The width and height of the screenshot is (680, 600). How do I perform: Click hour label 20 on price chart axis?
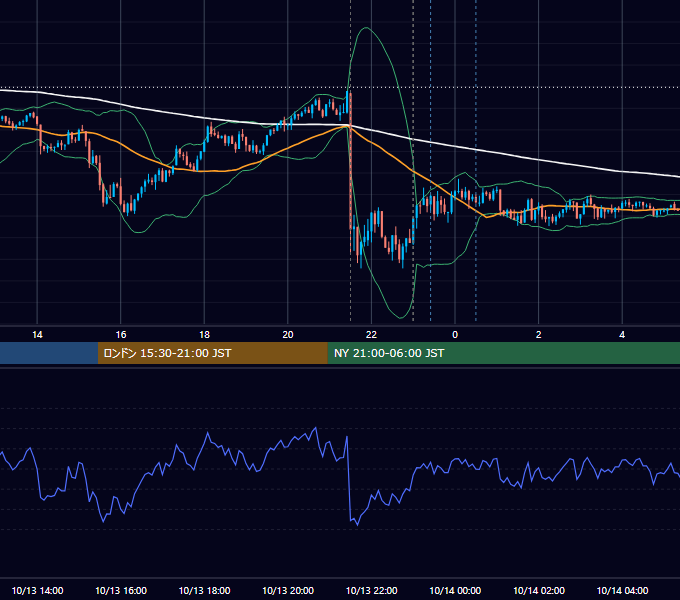(288, 335)
